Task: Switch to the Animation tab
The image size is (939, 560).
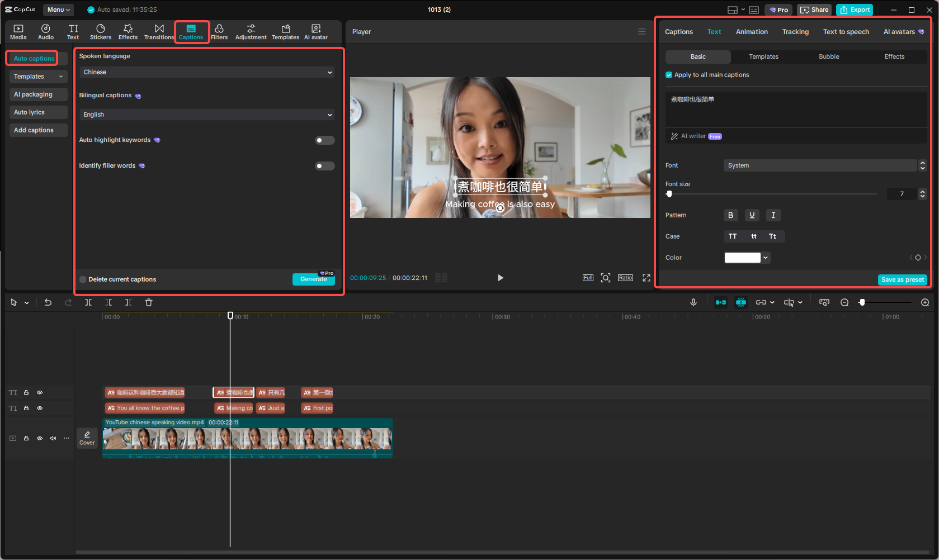Action: (x=752, y=32)
